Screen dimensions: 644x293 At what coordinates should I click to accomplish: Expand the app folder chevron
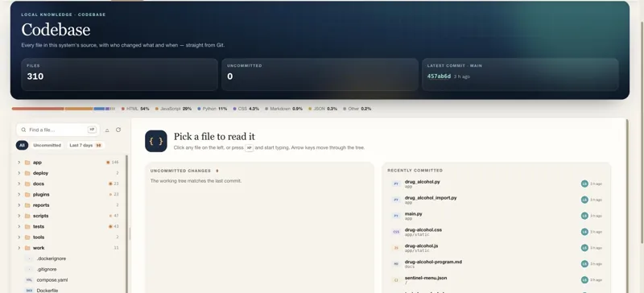(x=19, y=163)
